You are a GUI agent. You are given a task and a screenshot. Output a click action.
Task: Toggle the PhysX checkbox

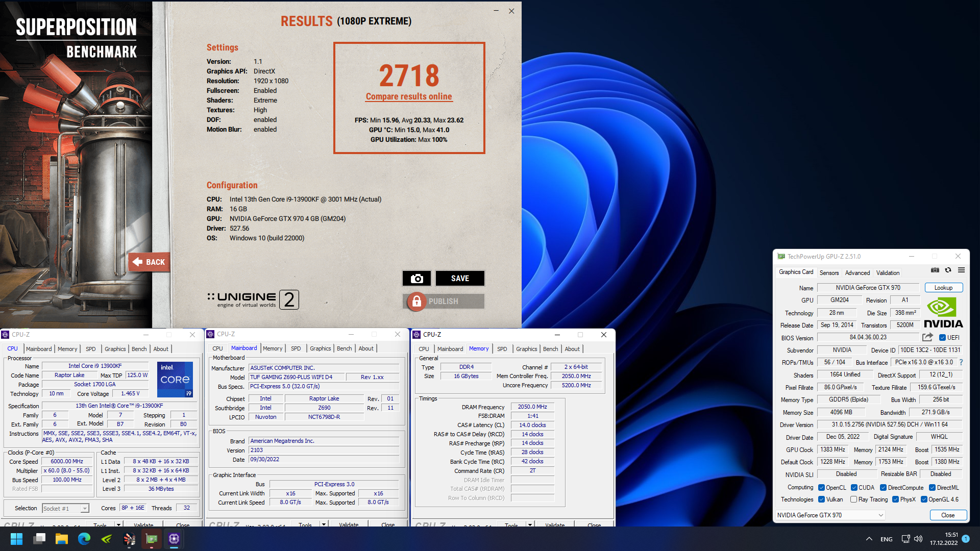tap(895, 499)
